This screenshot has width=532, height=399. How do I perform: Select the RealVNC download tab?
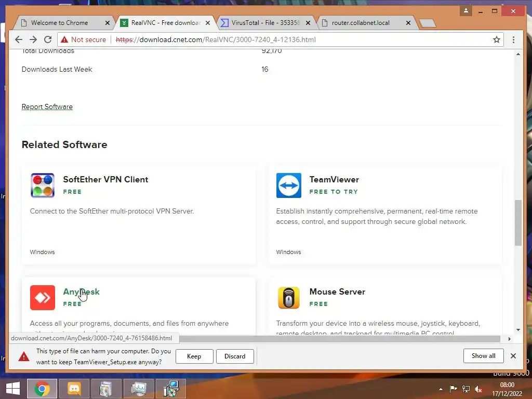166,23
